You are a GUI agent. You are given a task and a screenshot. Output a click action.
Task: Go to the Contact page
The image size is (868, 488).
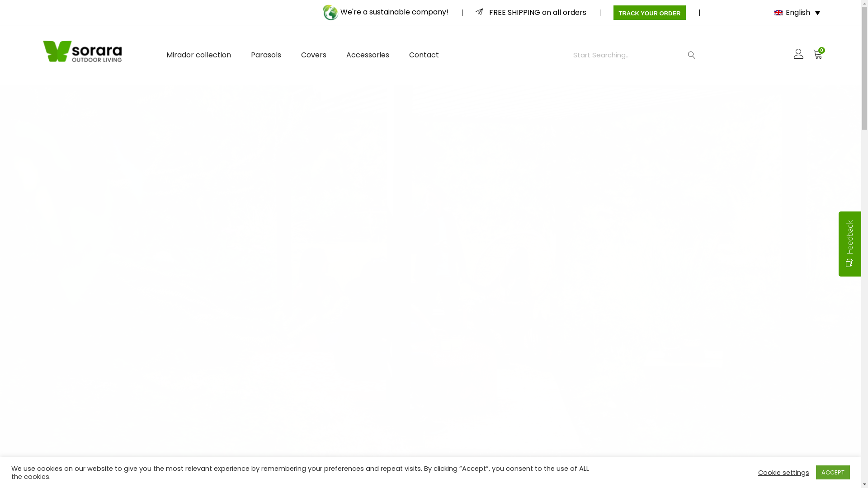tap(424, 55)
